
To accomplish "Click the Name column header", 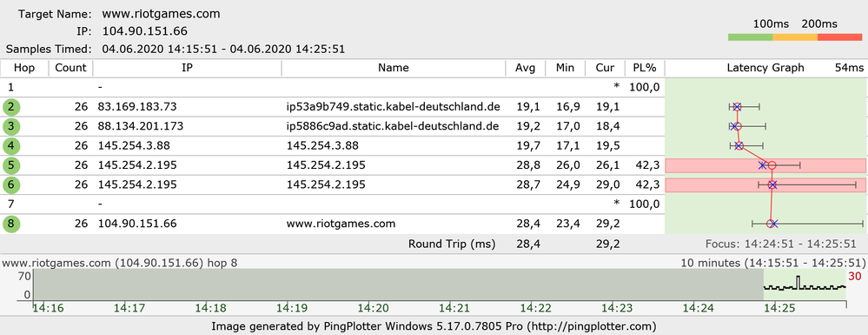I will (x=394, y=68).
